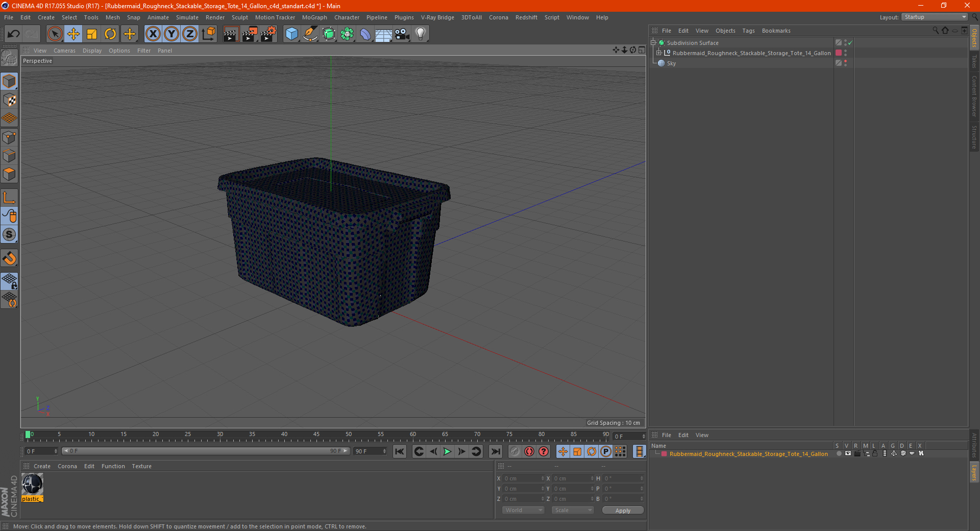Image resolution: width=980 pixels, height=531 pixels.
Task: Open Edit Render Settings icon
Action: tap(268, 34)
